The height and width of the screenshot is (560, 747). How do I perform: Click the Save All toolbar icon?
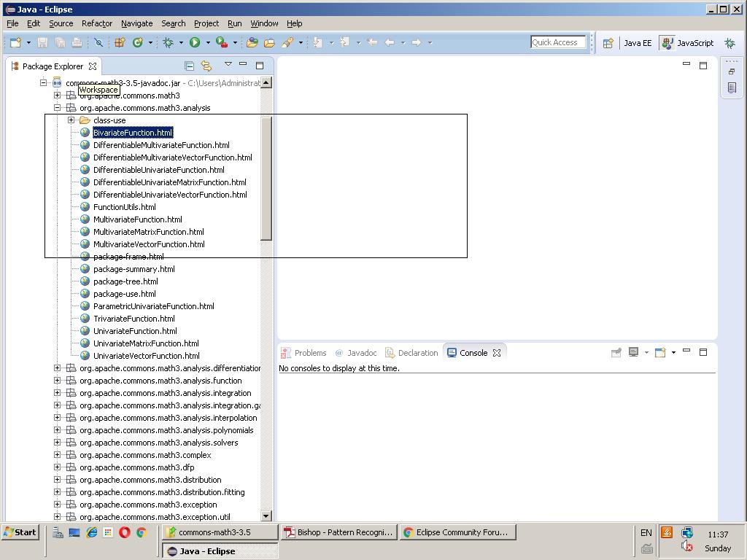[x=60, y=42]
